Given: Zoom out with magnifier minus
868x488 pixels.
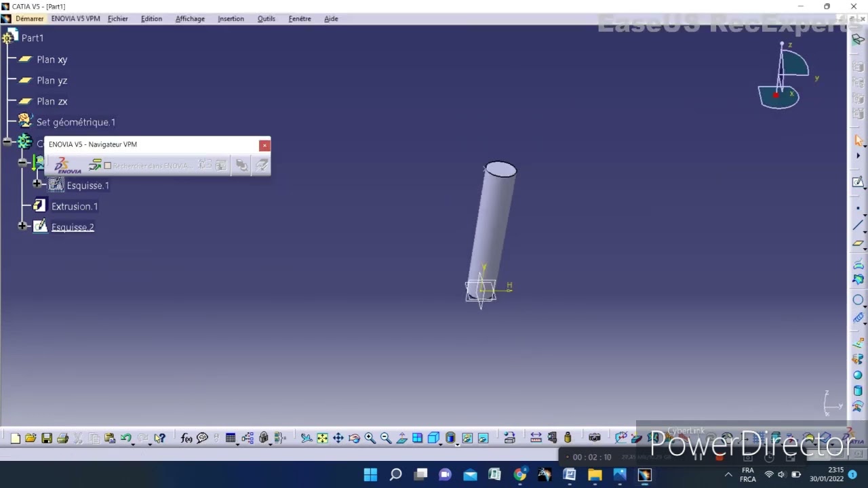Looking at the screenshot, I should click(386, 439).
